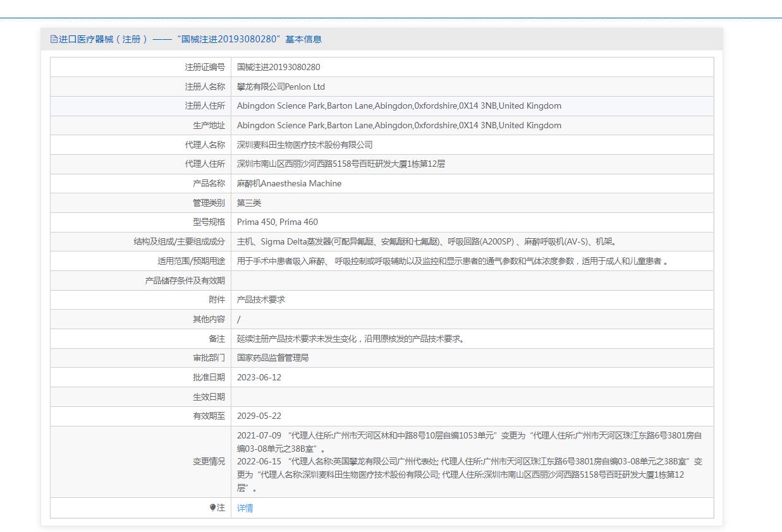Select registration number value 国械注进20193080280 in table

click(x=278, y=67)
